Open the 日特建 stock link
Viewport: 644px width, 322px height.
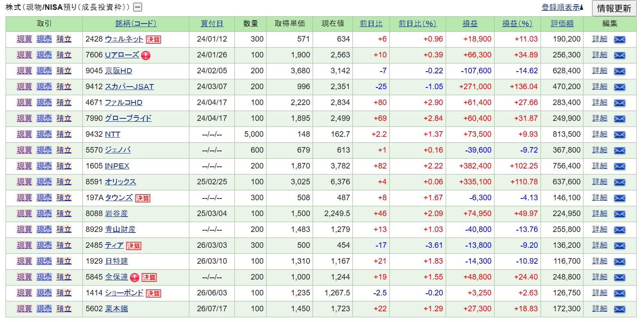pos(116,261)
